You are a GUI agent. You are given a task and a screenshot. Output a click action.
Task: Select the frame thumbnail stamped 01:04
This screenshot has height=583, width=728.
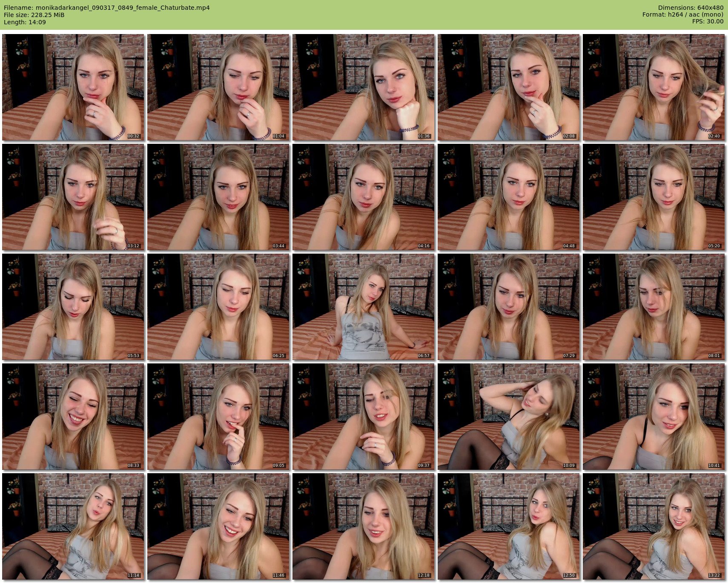(218, 87)
